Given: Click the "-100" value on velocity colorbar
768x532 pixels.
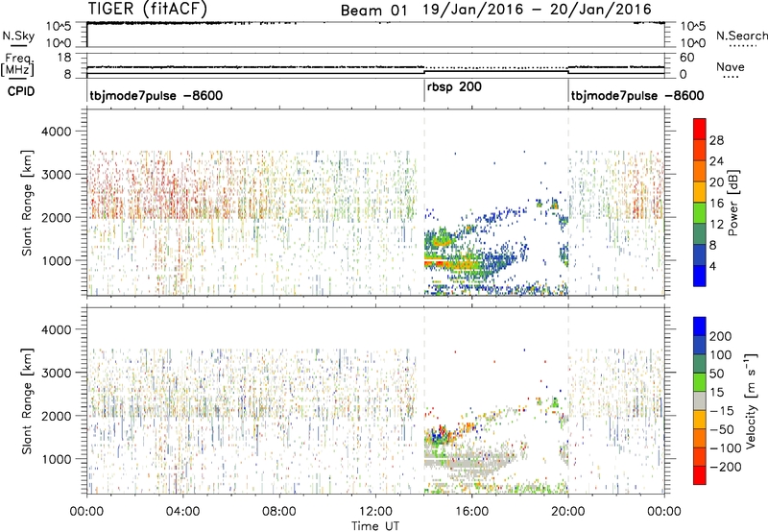Looking at the screenshot, I should (725, 448).
